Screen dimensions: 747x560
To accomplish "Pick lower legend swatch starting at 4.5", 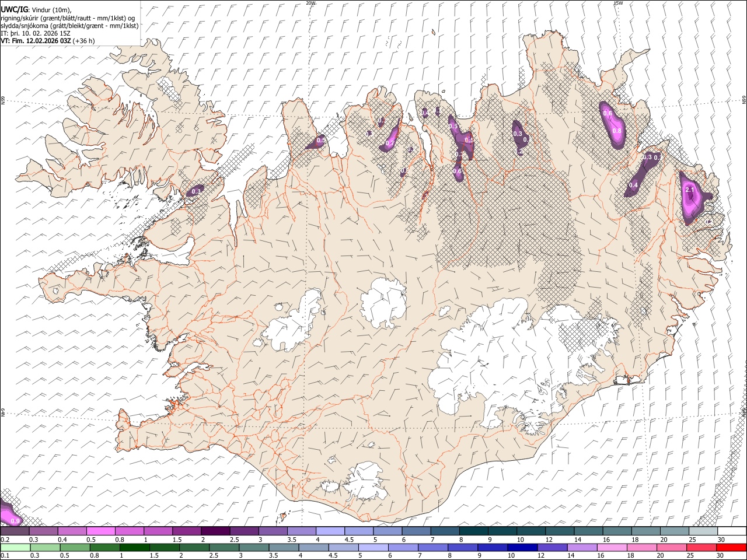I will click(x=343, y=547).
